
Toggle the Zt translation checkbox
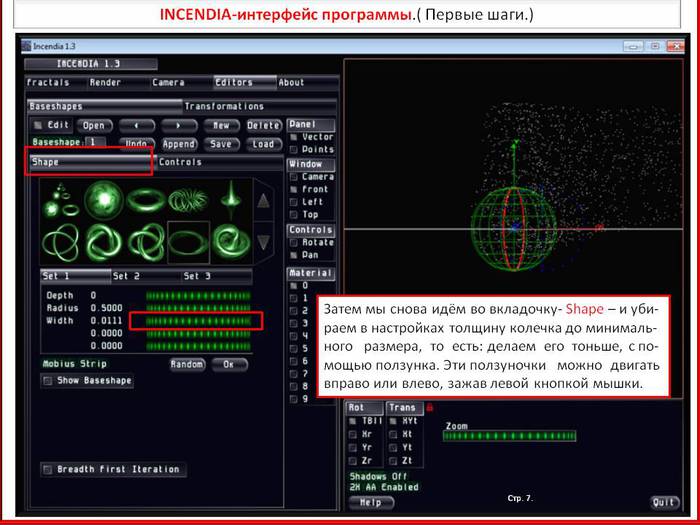393,461
